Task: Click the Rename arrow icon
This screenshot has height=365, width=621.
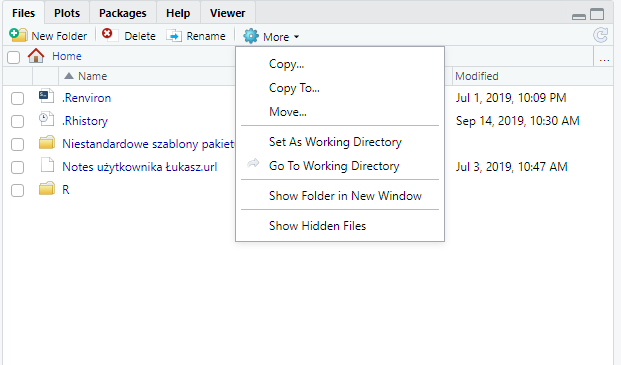Action: pos(174,36)
